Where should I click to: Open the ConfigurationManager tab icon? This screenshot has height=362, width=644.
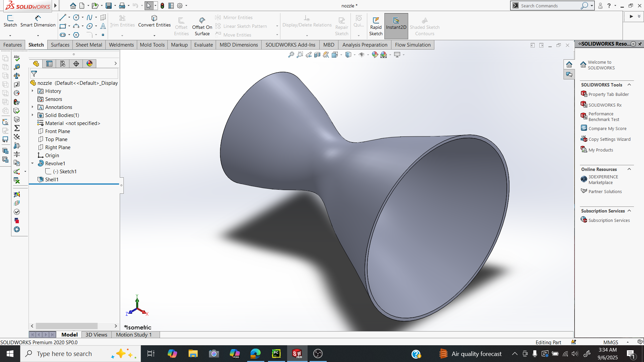(x=63, y=64)
